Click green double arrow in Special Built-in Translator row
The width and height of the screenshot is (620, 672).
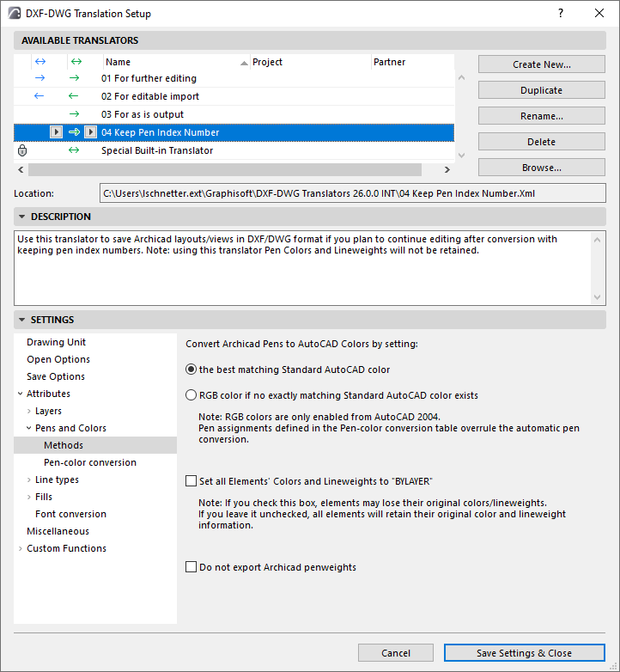[74, 150]
